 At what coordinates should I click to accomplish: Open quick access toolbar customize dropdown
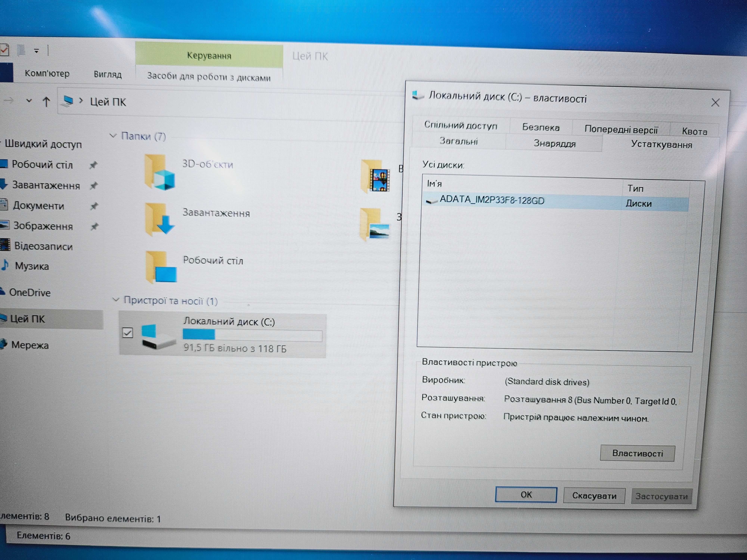(x=36, y=51)
